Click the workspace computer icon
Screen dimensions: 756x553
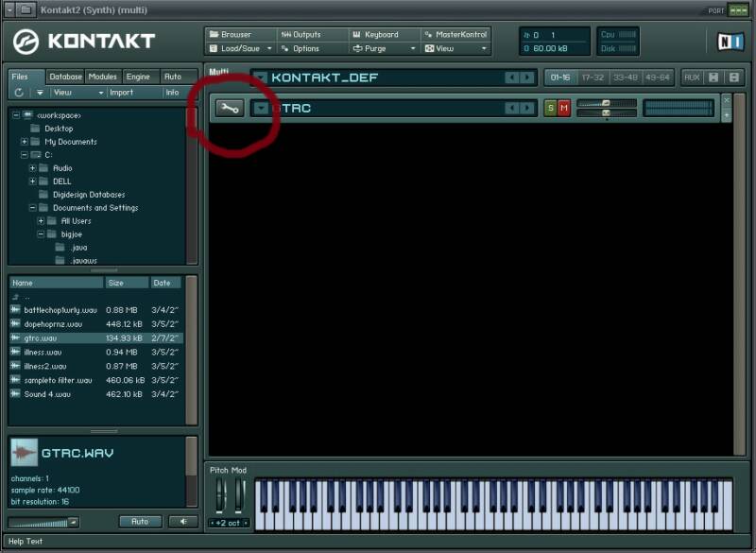pos(28,114)
